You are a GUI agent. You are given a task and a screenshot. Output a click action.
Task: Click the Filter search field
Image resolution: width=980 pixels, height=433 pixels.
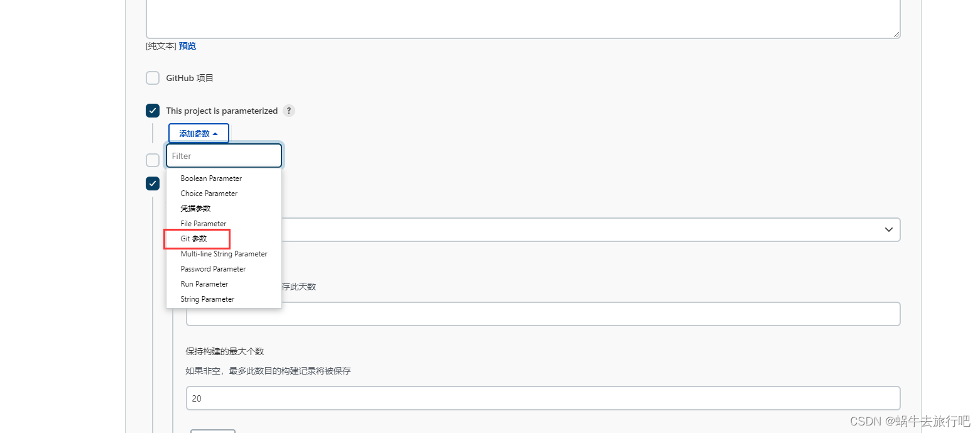pos(224,156)
